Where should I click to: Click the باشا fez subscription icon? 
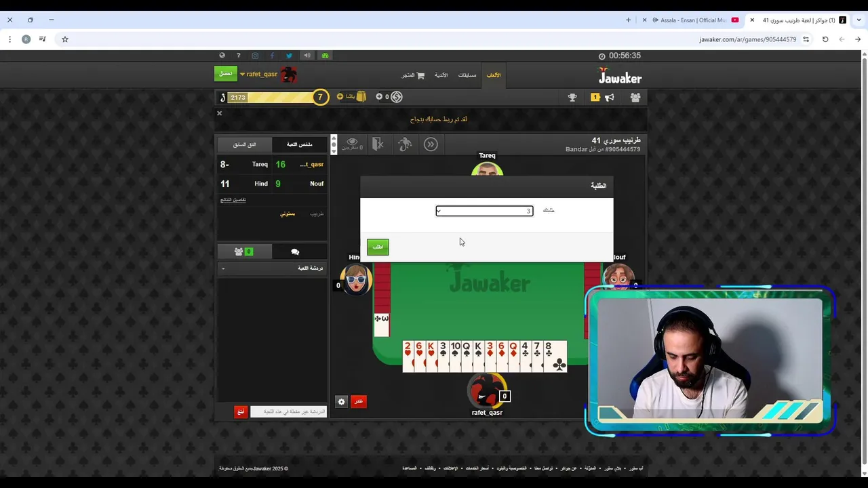click(361, 97)
